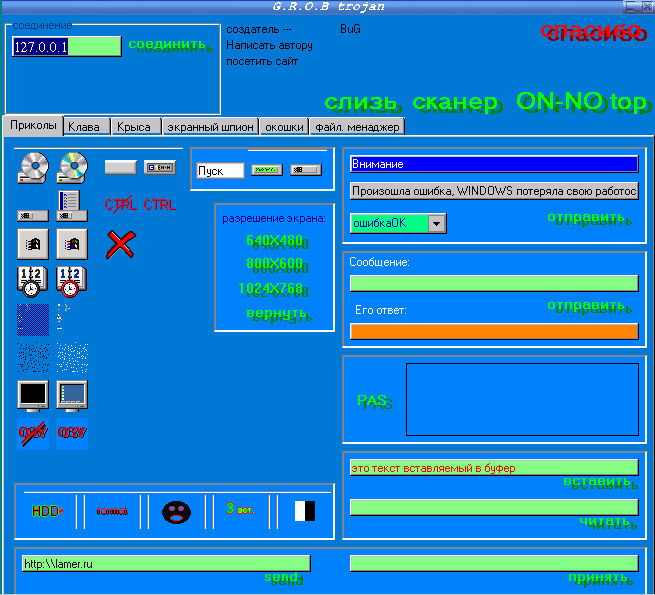The width and height of the screenshot is (655, 595).
Task: Click the ON-NO top toggle
Action: point(581,102)
